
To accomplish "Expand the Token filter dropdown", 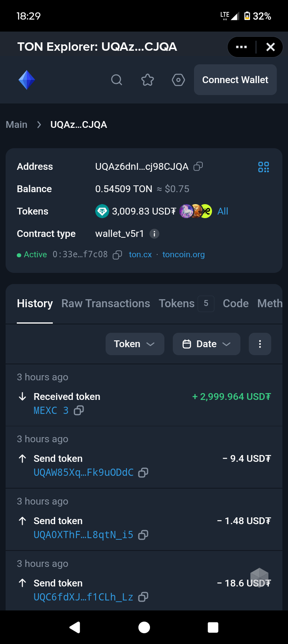I will (x=135, y=344).
